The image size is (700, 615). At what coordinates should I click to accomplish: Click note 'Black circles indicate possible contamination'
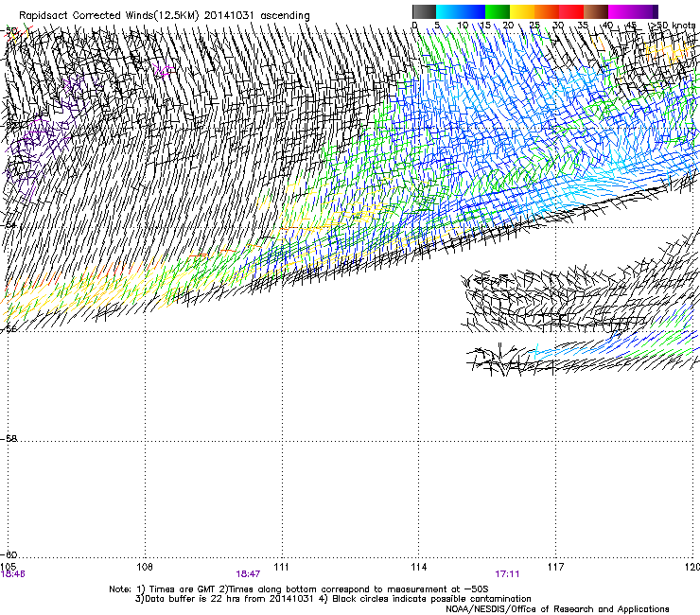[x=431, y=599]
